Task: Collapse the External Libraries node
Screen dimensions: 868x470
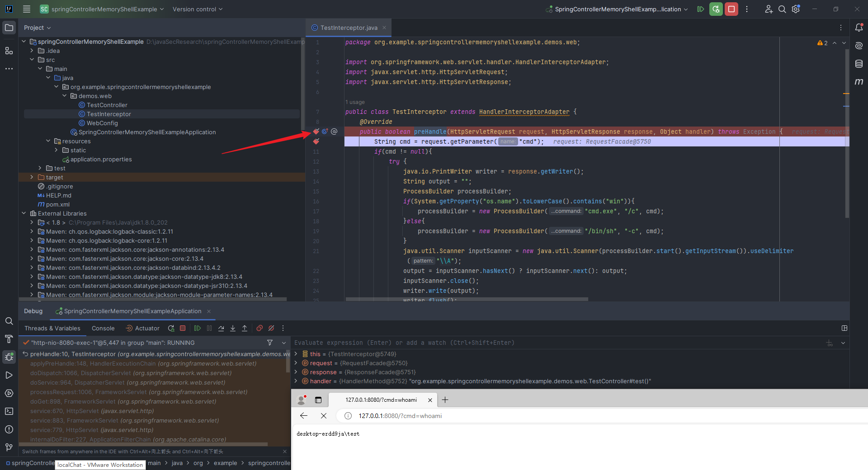Action: click(x=24, y=213)
